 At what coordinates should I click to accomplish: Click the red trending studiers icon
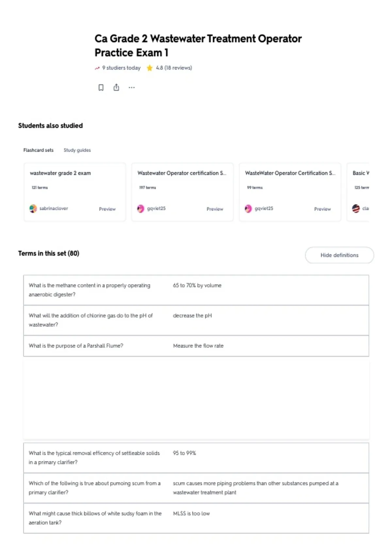coord(97,68)
